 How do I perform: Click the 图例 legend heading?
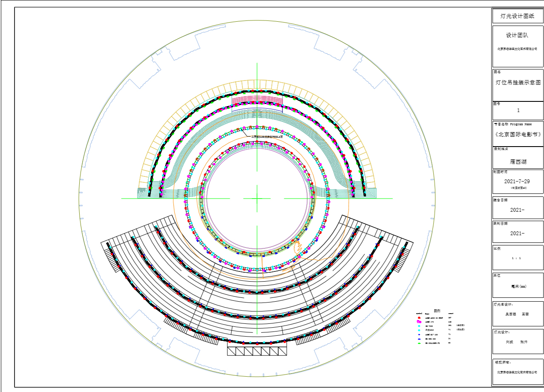437,311
